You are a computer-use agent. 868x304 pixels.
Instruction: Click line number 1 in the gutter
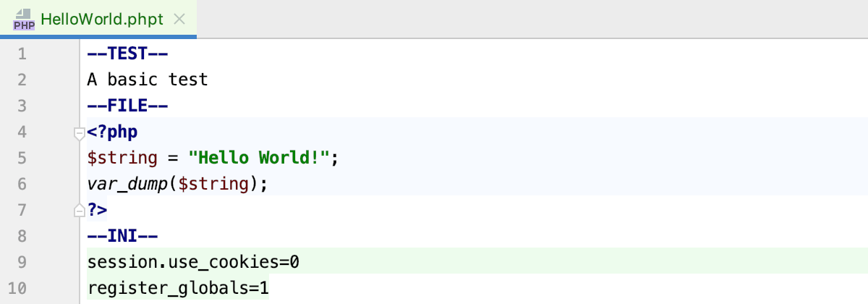[20, 54]
